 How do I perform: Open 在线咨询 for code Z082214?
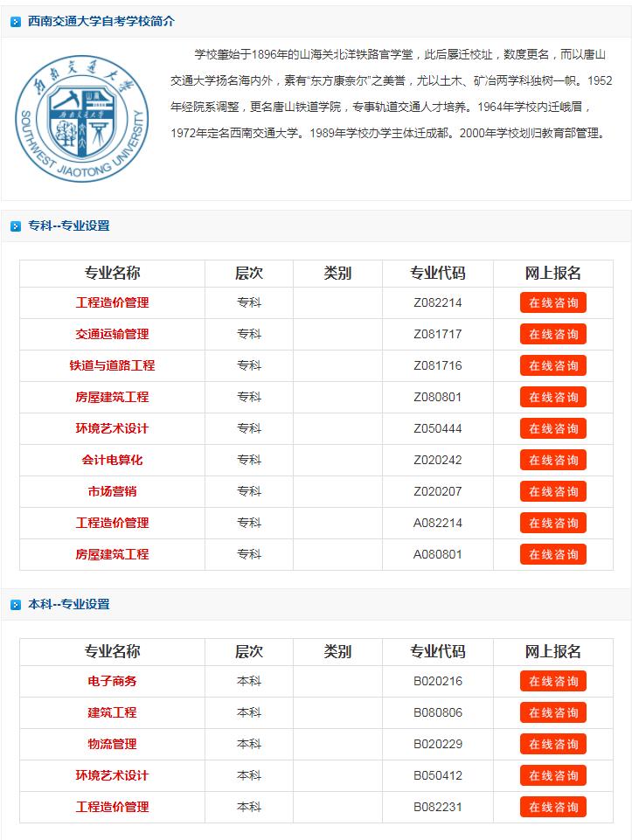tap(552, 302)
